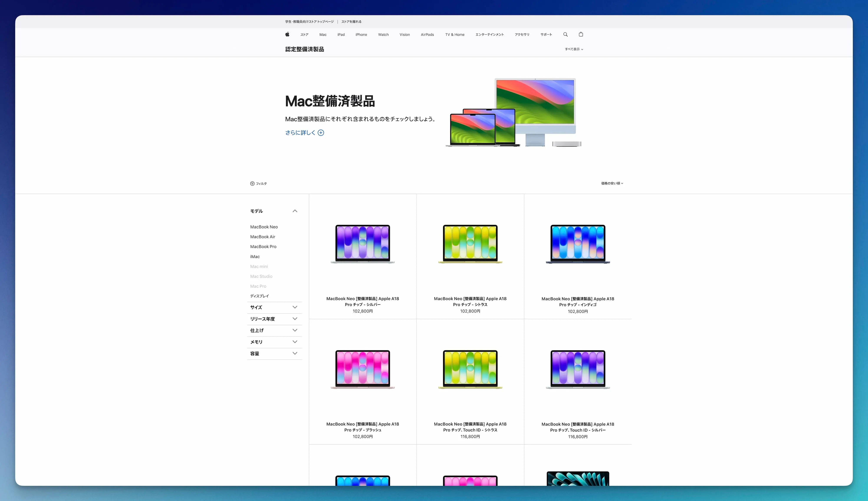868x501 pixels.
Task: Click the 102,800円 シルバー MacBook Neo title
Action: click(x=363, y=302)
